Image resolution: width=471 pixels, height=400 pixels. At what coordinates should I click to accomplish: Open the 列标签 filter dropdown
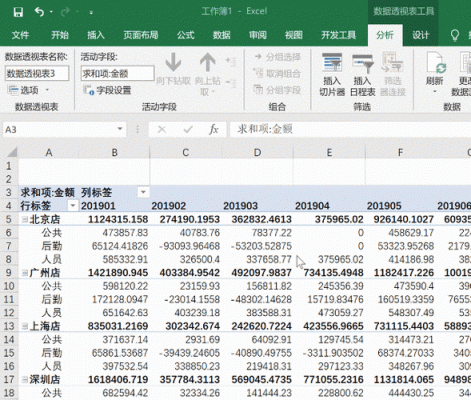click(143, 192)
